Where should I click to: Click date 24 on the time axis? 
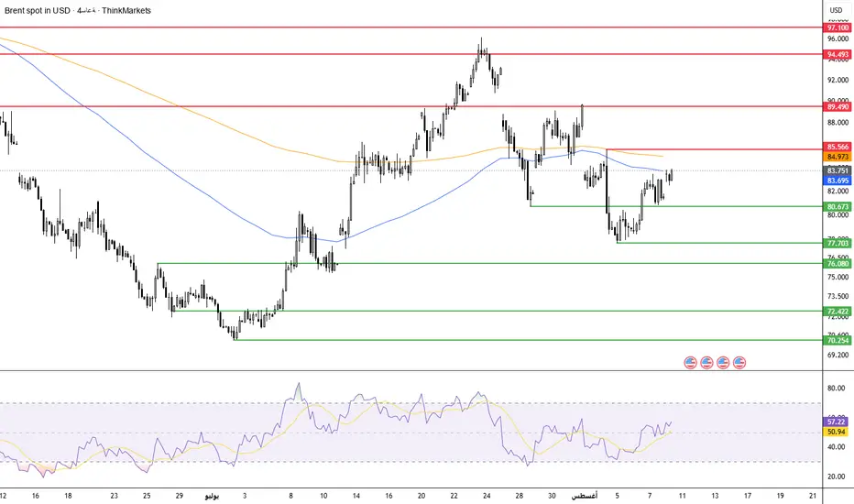tap(487, 496)
